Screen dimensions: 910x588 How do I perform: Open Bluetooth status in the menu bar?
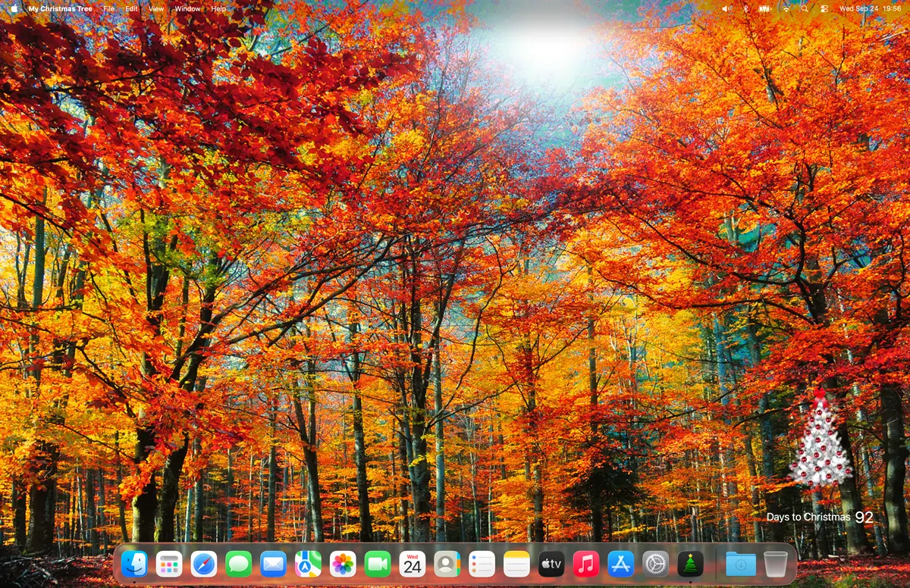(745, 8)
